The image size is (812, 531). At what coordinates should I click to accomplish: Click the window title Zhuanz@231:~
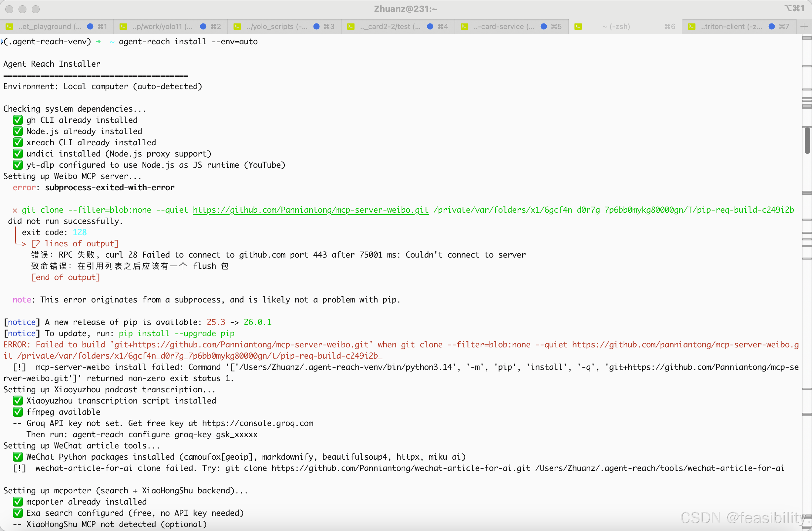405,9
